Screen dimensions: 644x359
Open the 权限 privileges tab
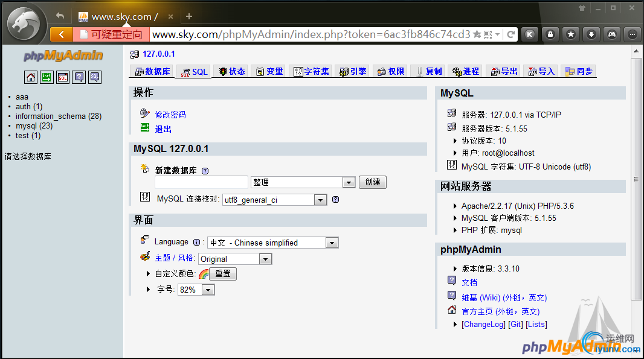[x=391, y=71]
